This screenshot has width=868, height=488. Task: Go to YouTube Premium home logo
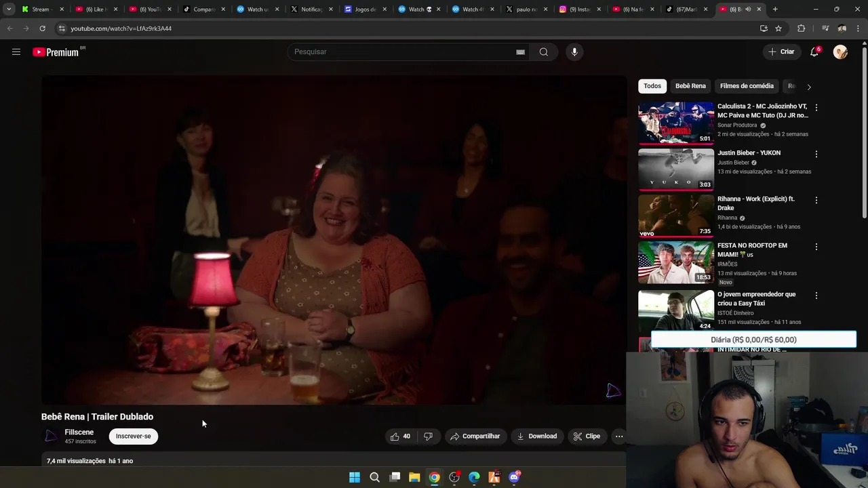pyautogui.click(x=56, y=52)
